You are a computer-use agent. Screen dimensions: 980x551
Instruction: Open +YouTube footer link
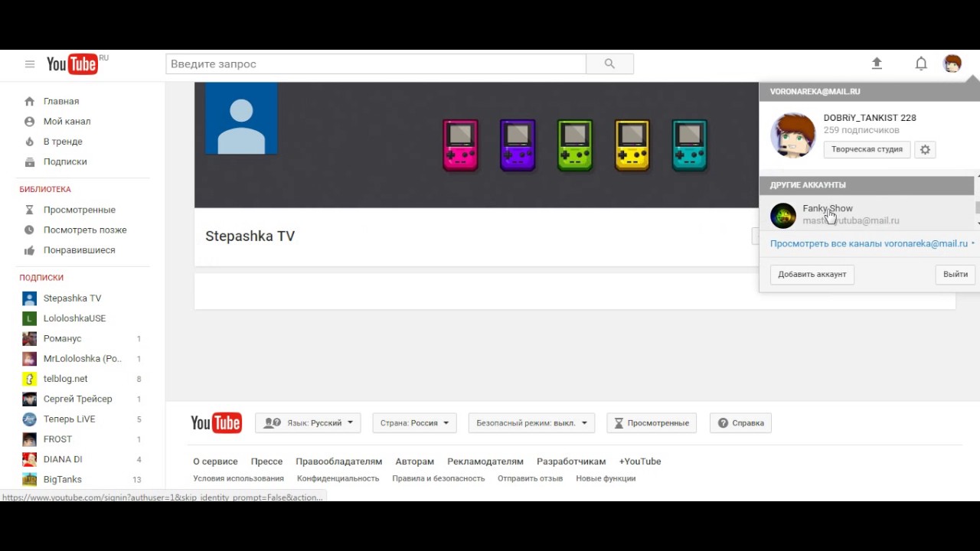640,461
